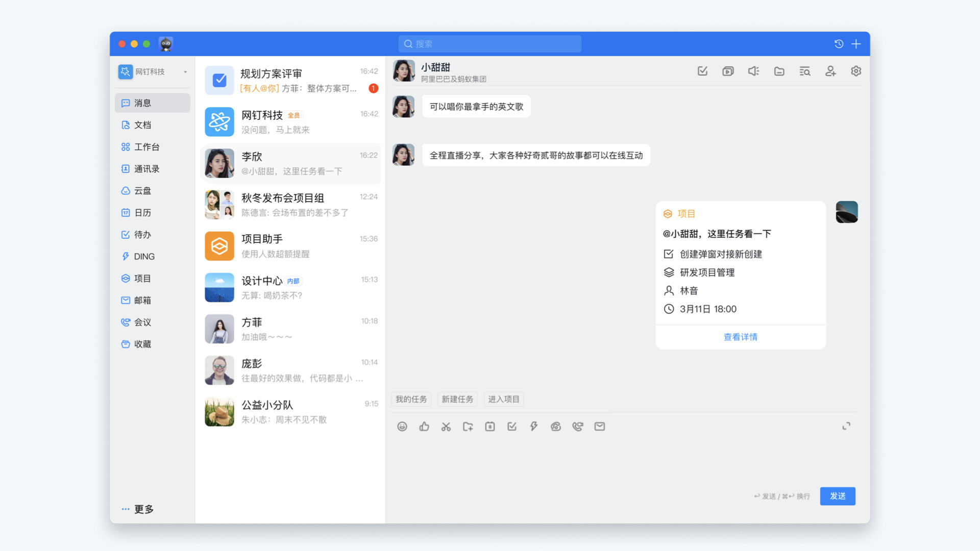Expand the 网钉科技 organization dropdown
This screenshot has height=551, width=980.
[x=185, y=72]
